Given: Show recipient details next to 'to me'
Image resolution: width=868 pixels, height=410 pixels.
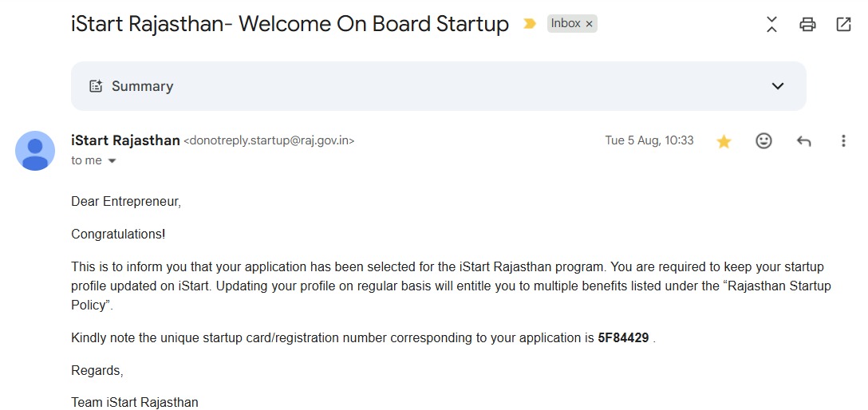Looking at the screenshot, I should [x=112, y=161].
